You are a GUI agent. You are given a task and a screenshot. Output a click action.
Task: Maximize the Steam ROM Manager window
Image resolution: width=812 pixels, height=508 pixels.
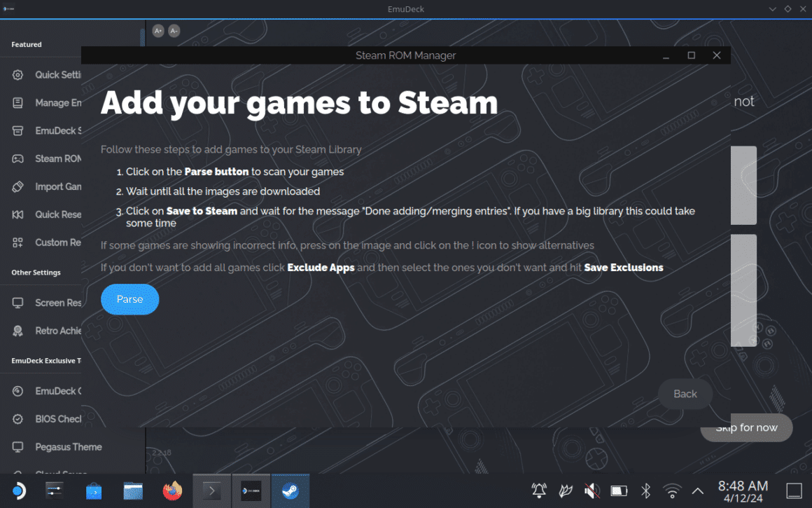pyautogui.click(x=692, y=55)
